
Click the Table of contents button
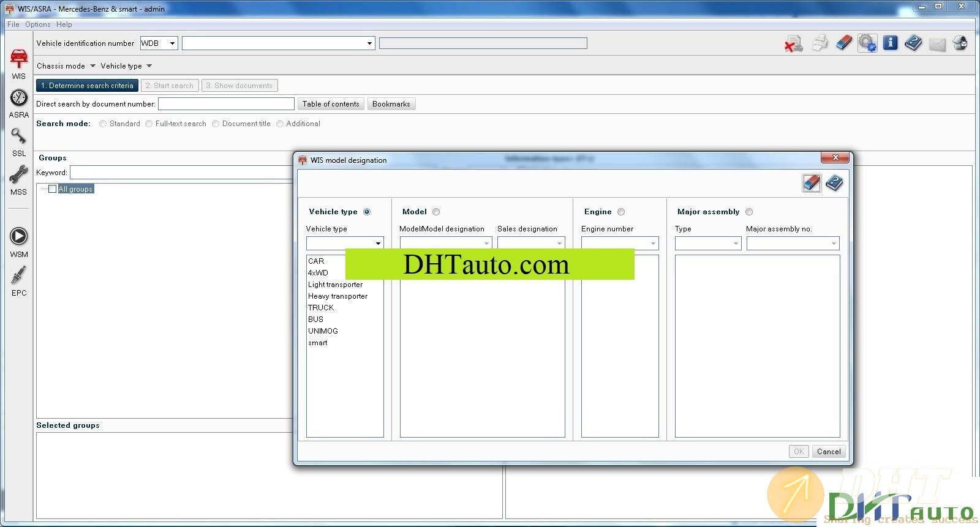(331, 104)
